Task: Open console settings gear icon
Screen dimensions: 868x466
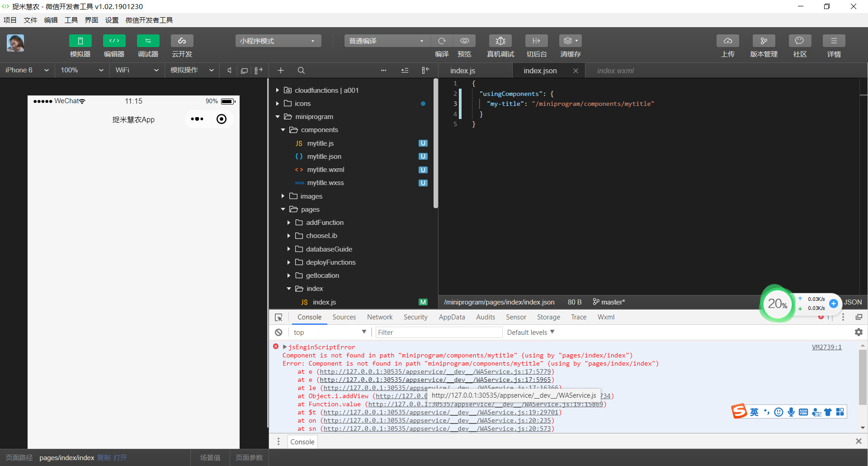Action: [x=859, y=332]
